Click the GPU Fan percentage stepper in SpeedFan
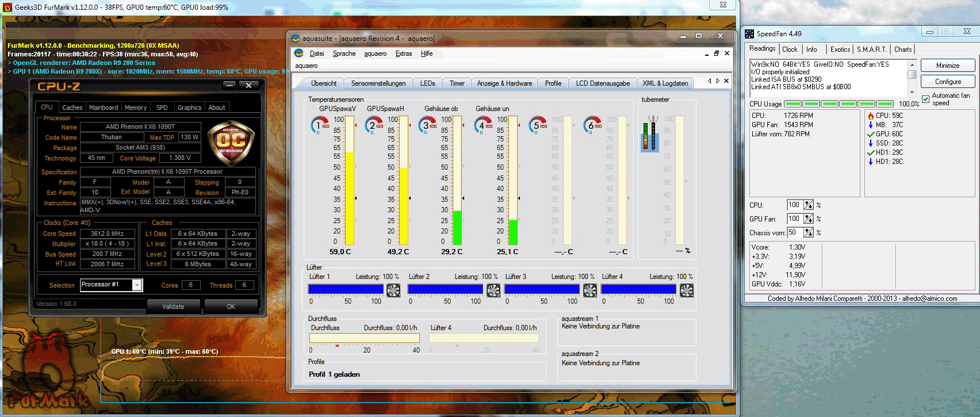 click(809, 219)
